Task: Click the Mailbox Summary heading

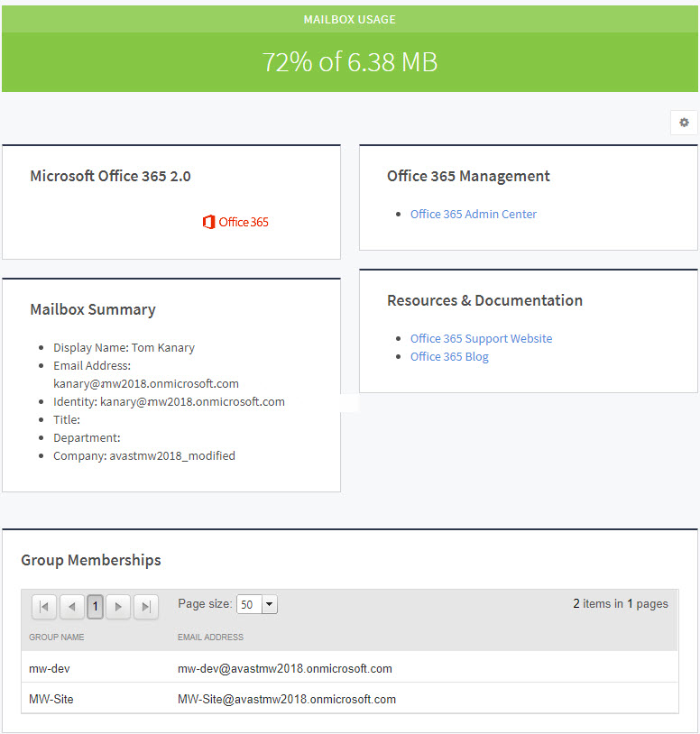Action: [93, 309]
